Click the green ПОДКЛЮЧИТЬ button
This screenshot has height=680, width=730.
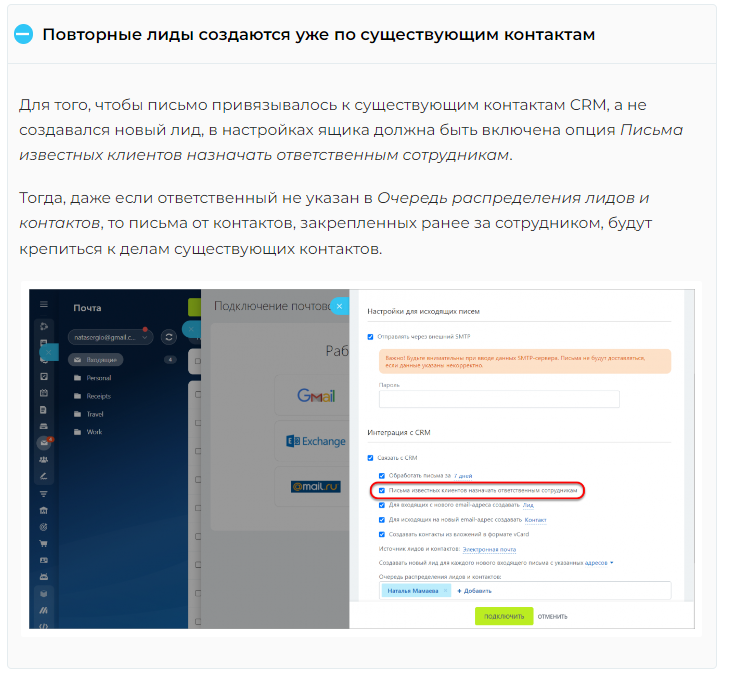[504, 616]
